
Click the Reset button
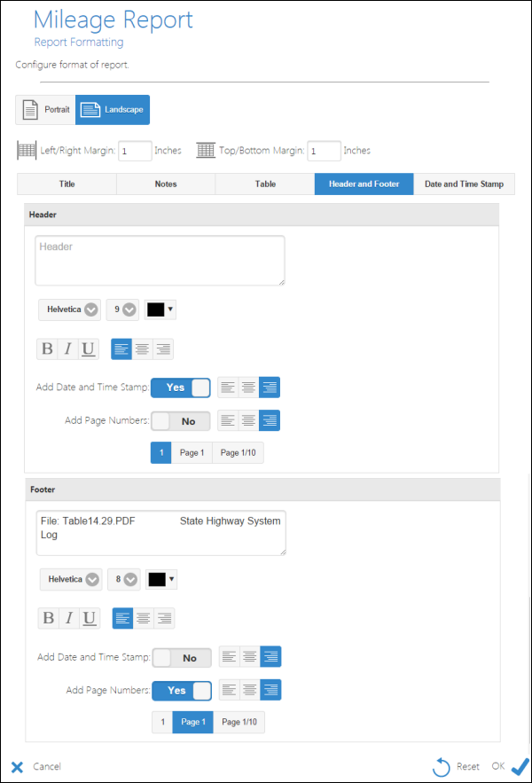458,766
